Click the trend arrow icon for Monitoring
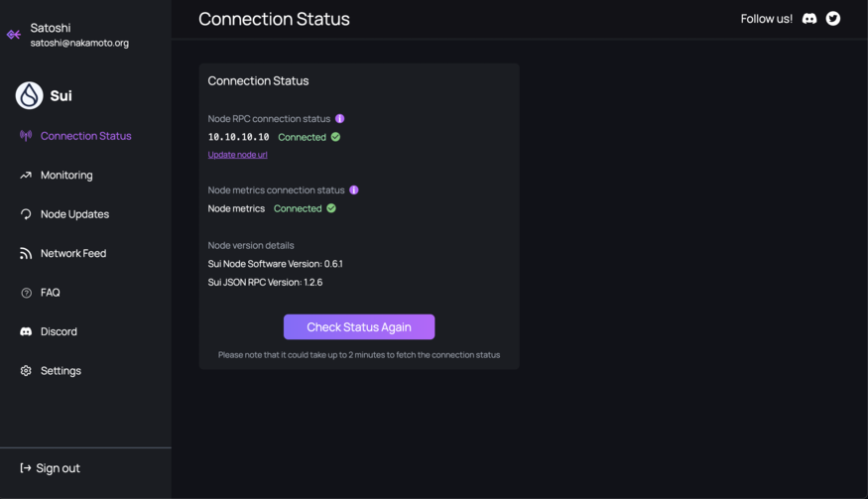This screenshot has height=499, width=868. coord(26,175)
